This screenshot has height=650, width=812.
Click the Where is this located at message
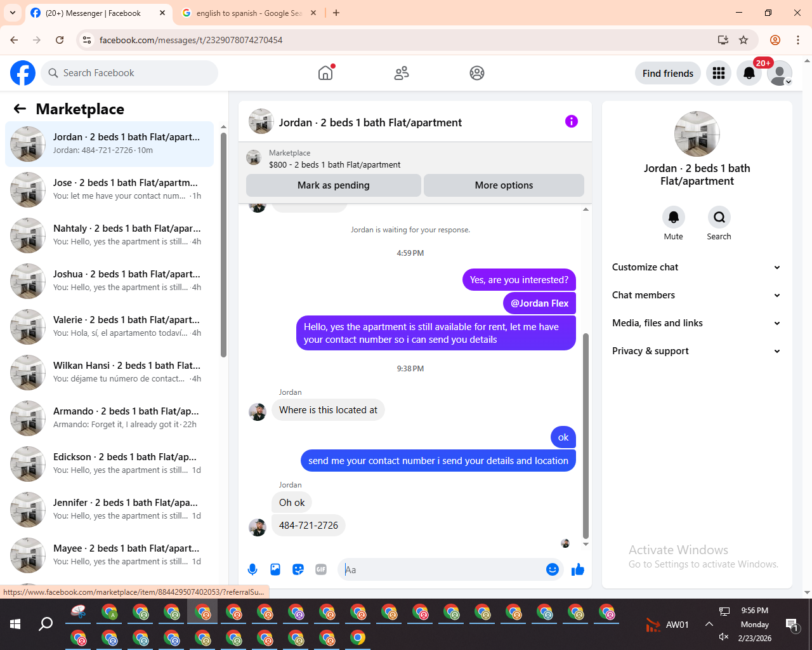328,410
